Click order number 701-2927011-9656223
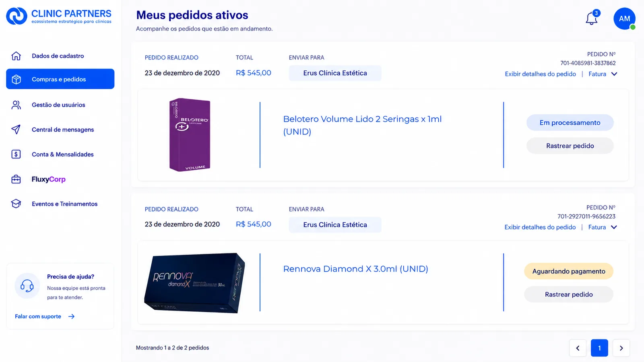644x362 pixels. coord(586,216)
